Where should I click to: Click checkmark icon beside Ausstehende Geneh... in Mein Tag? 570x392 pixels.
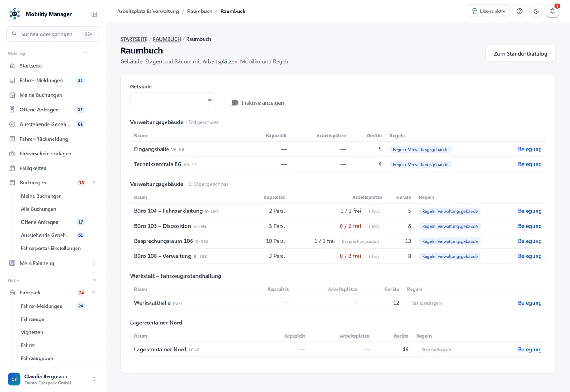[12, 124]
